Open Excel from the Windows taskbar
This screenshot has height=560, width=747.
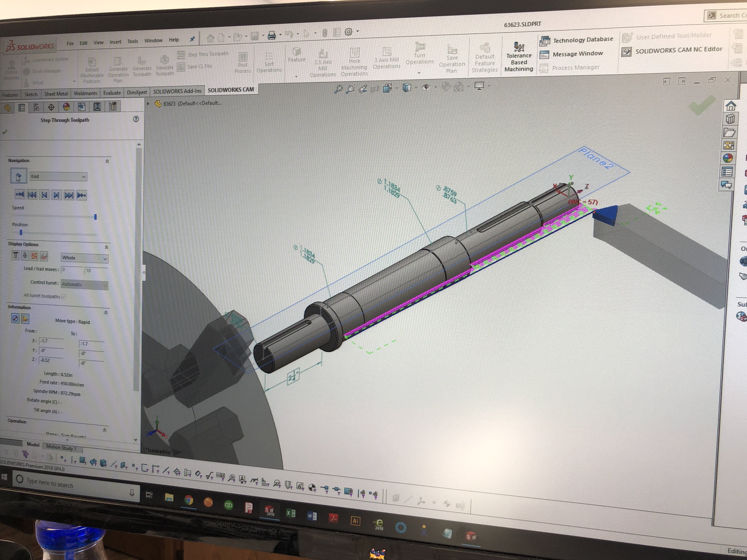click(x=290, y=513)
